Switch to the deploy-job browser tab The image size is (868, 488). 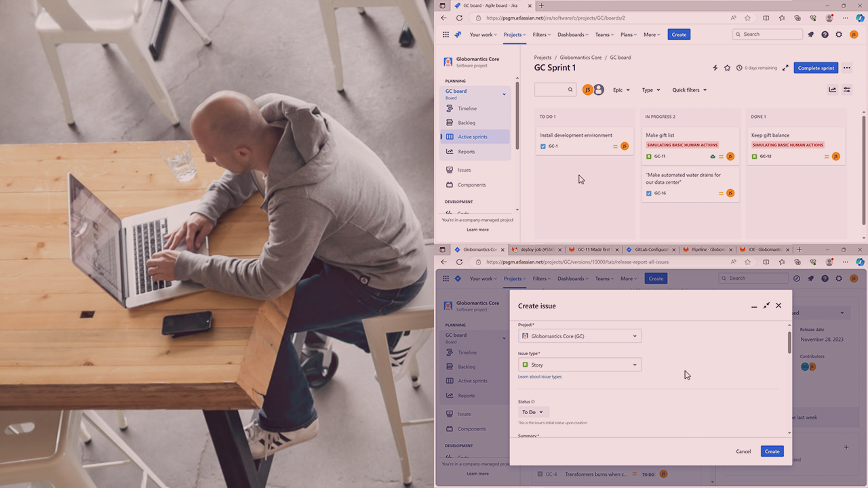coord(536,249)
